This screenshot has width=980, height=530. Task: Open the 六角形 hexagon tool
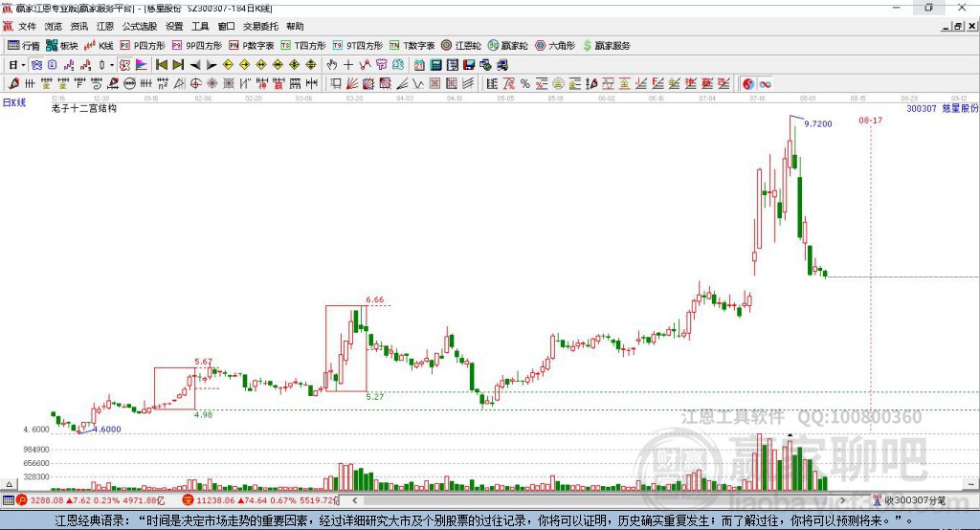[554, 45]
